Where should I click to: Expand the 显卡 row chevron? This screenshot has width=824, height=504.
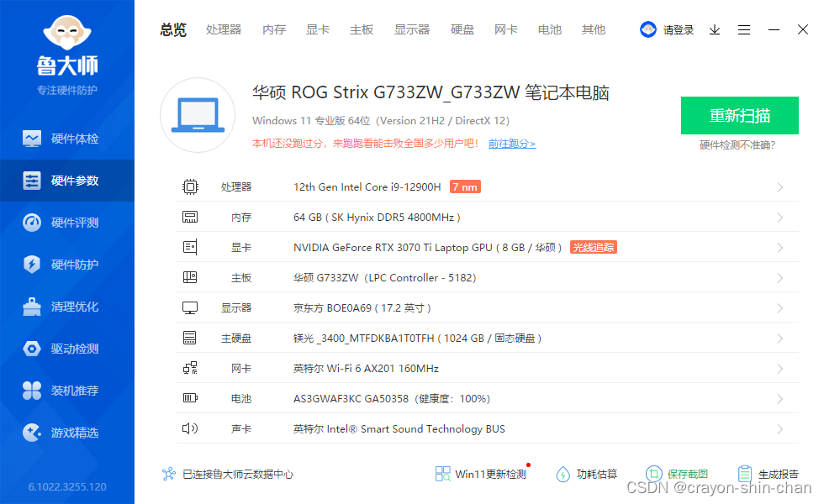pos(780,248)
